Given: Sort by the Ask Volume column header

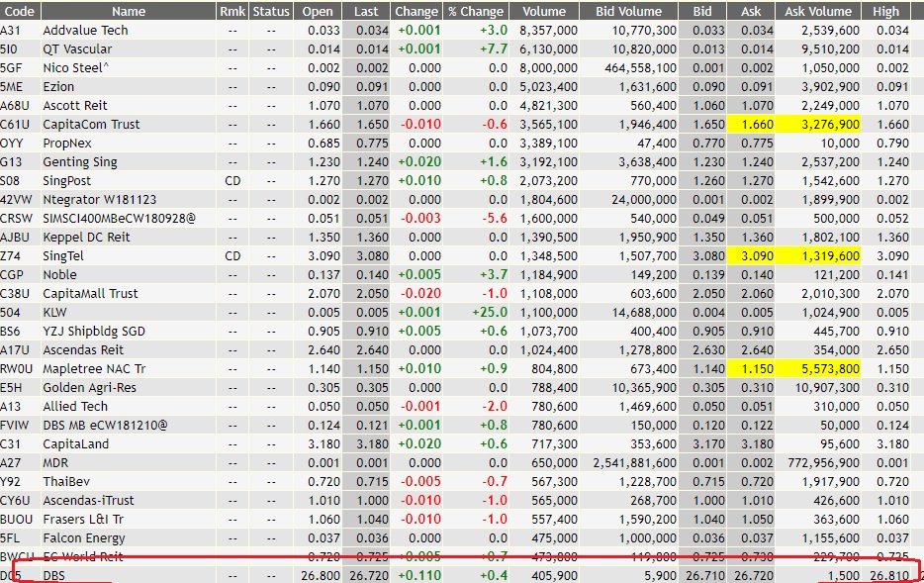Looking at the screenshot, I should pyautogui.click(x=818, y=11).
